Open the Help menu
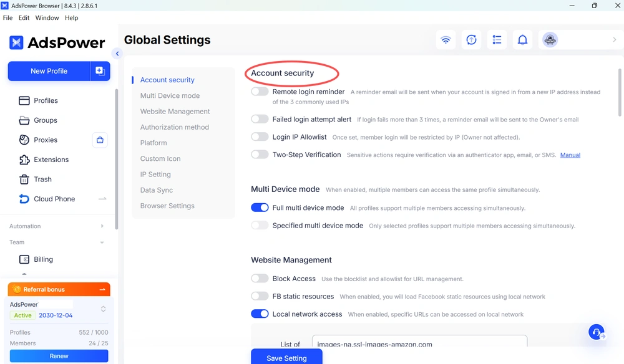624x364 pixels. coord(72,18)
